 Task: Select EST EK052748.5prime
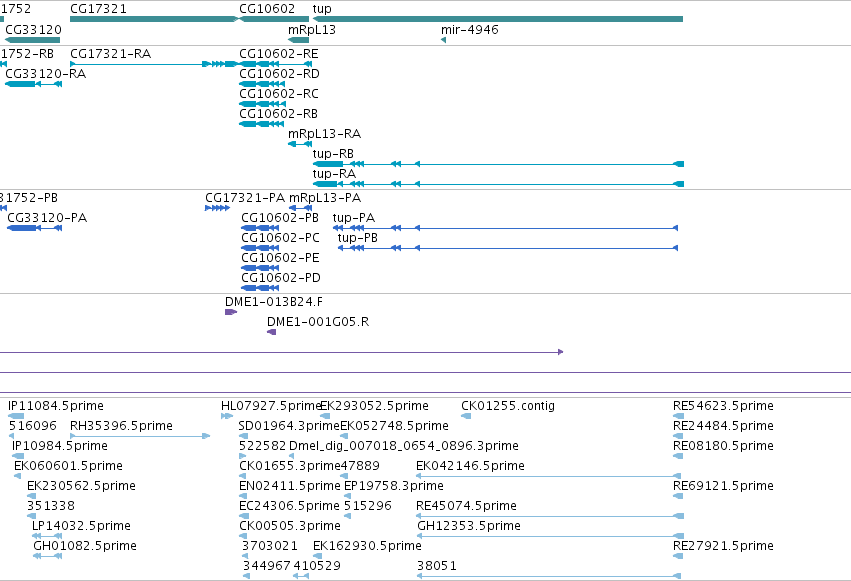[344, 437]
